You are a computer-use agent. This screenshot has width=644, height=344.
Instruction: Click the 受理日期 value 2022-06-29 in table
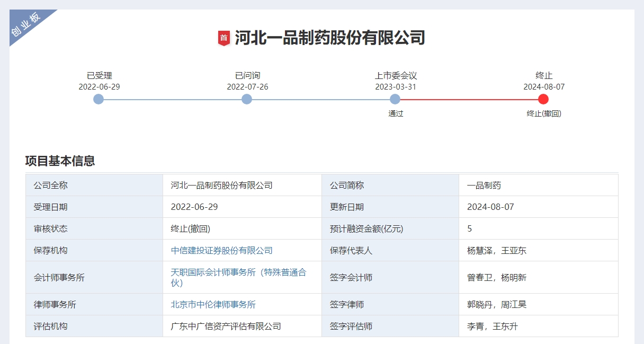click(x=194, y=207)
